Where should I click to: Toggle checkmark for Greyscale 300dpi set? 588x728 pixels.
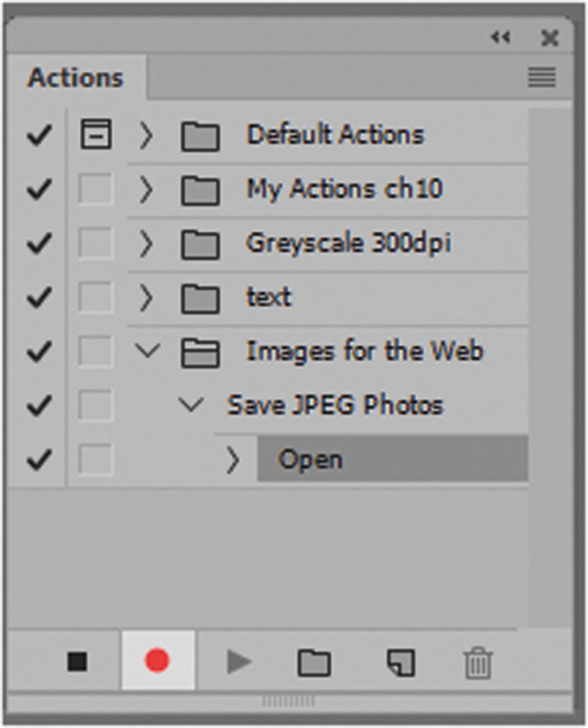38,243
